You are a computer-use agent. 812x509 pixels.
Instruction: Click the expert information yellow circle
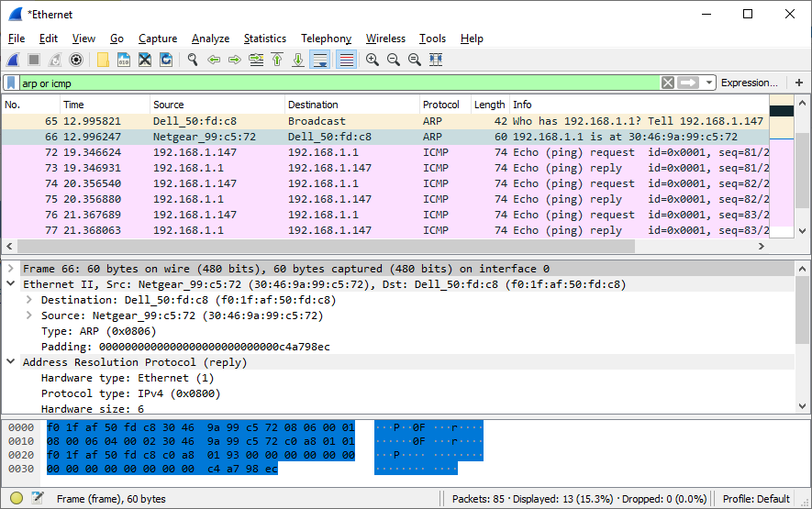[x=17, y=499]
